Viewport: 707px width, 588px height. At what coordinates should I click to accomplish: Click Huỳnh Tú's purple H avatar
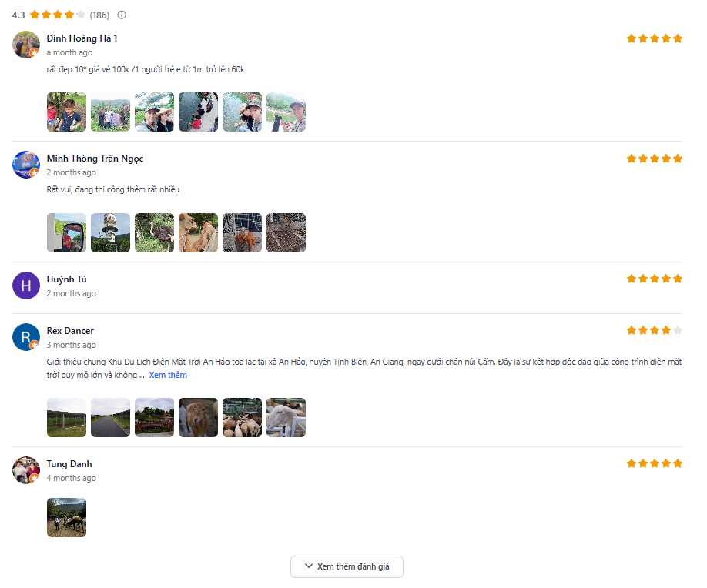(26, 286)
